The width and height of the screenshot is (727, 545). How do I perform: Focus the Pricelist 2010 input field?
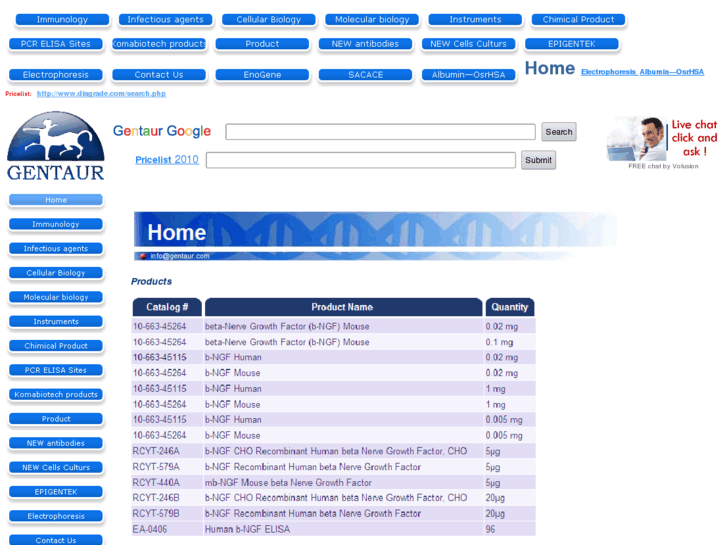click(x=361, y=160)
